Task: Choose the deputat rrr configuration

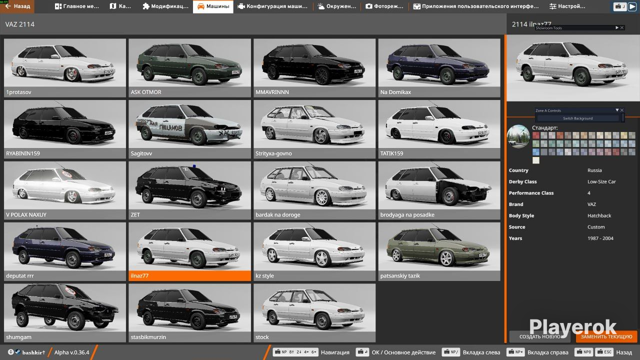Action: click(65, 251)
